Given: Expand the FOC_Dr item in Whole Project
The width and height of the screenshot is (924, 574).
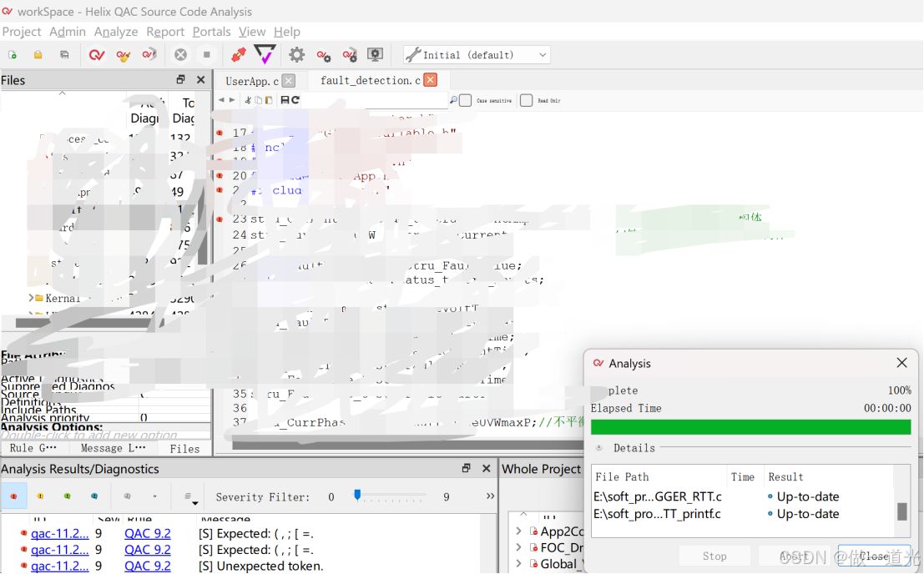Looking at the screenshot, I should (x=518, y=547).
